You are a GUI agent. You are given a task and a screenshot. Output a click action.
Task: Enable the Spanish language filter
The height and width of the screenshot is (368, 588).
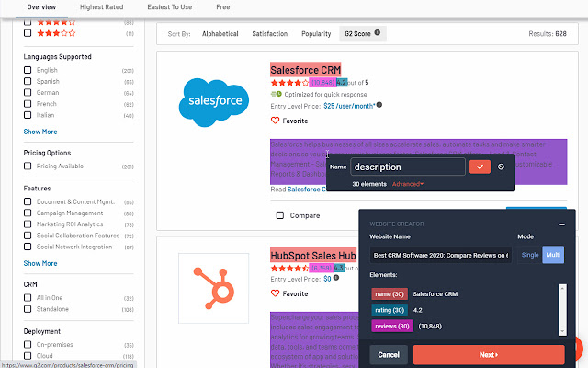[x=28, y=81]
